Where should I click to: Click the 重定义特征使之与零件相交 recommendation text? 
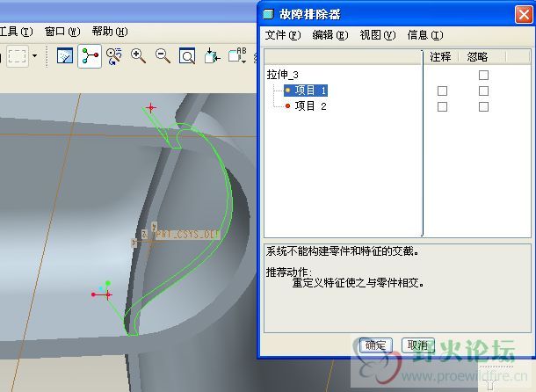358,283
